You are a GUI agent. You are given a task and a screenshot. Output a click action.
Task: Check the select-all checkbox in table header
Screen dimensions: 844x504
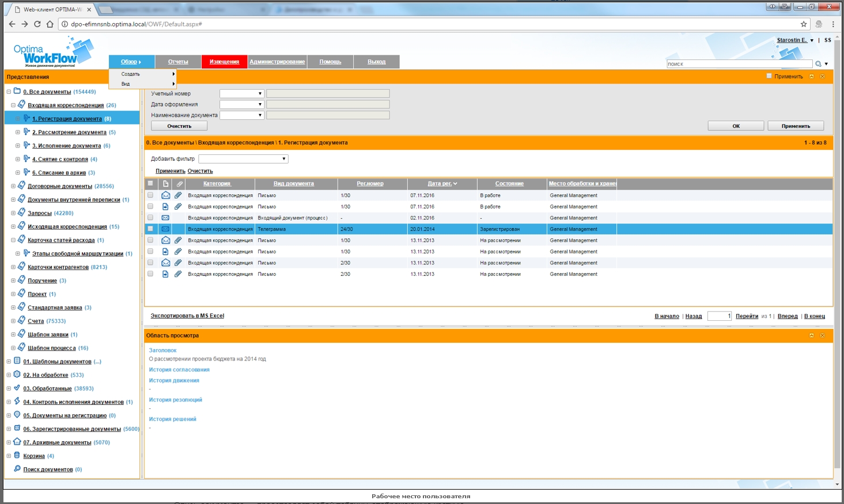point(150,184)
